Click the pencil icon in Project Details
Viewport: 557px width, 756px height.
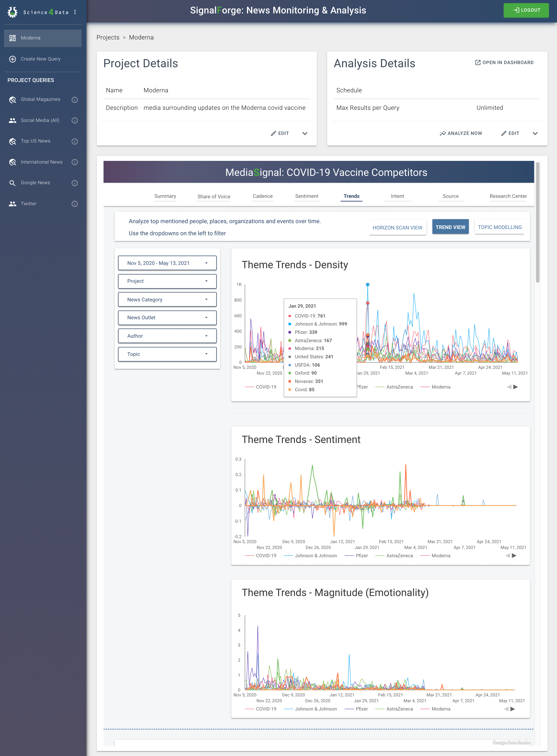273,134
